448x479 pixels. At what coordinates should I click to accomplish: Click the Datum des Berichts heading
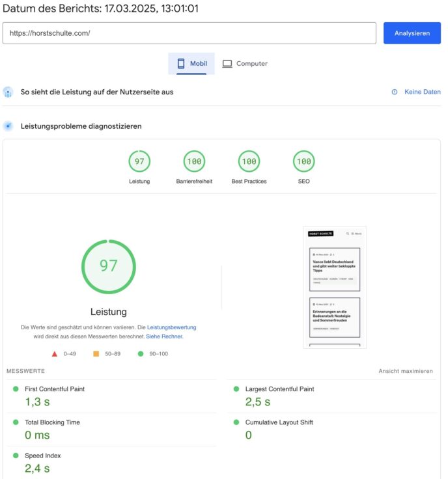(100, 8)
